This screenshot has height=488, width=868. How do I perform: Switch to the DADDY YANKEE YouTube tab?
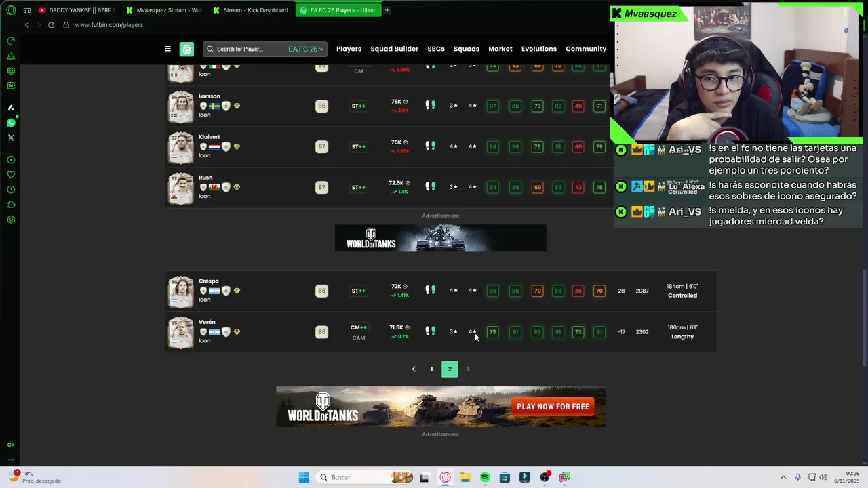[x=76, y=10]
